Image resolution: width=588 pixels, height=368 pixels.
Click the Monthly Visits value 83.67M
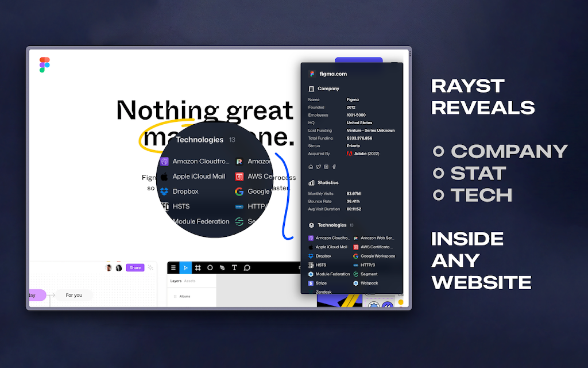click(x=354, y=194)
